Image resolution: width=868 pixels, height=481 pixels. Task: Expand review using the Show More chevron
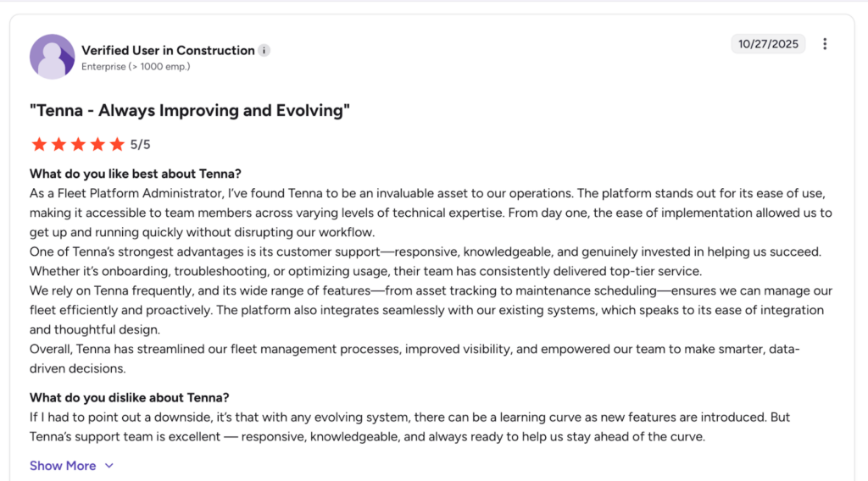click(108, 466)
